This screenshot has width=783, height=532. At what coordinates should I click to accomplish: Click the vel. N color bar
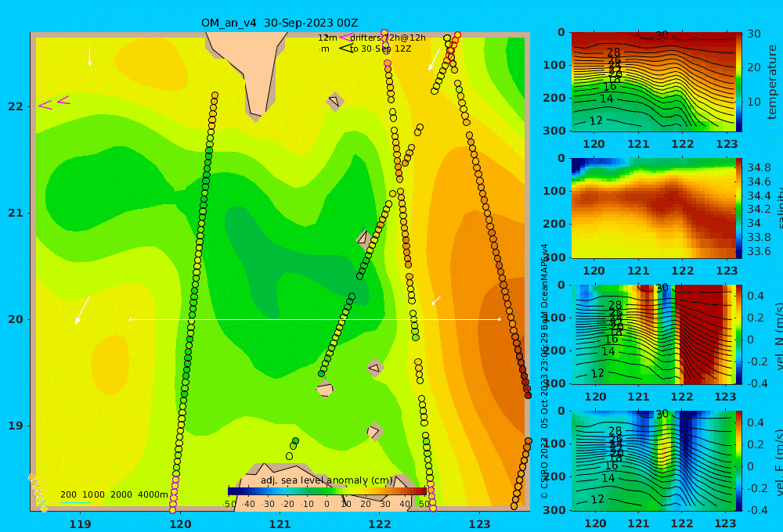pyautogui.click(x=739, y=334)
